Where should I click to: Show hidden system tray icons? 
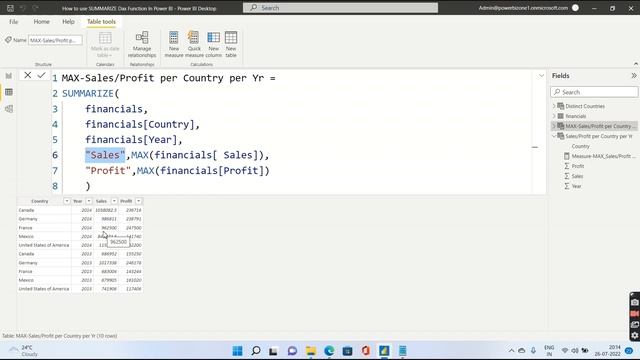pyautogui.click(x=511, y=351)
